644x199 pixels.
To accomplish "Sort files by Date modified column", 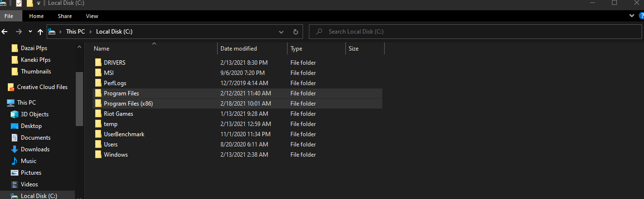I will point(238,49).
